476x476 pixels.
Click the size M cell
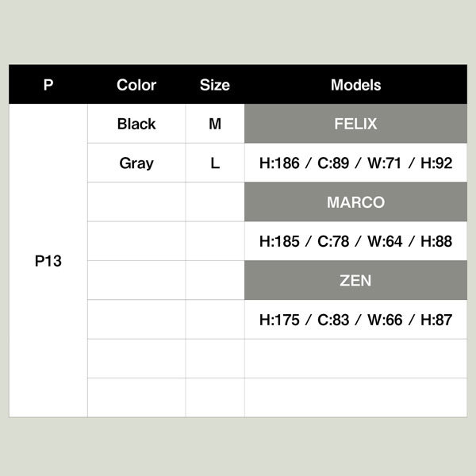click(x=215, y=124)
